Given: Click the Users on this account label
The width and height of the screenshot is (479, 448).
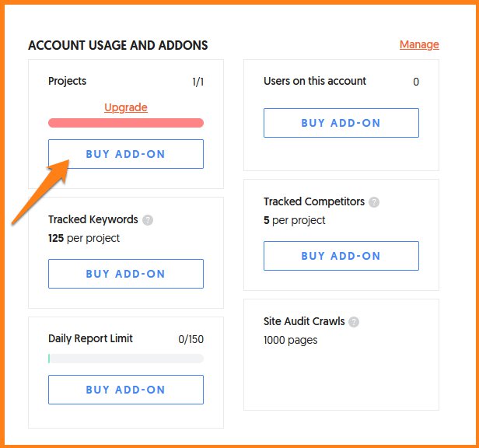Looking at the screenshot, I should [x=315, y=81].
